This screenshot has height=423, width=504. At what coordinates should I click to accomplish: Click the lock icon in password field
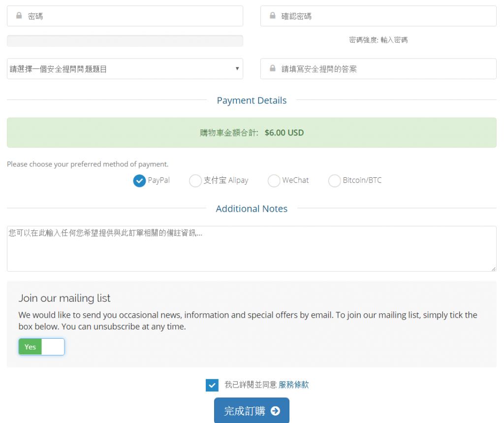click(19, 15)
